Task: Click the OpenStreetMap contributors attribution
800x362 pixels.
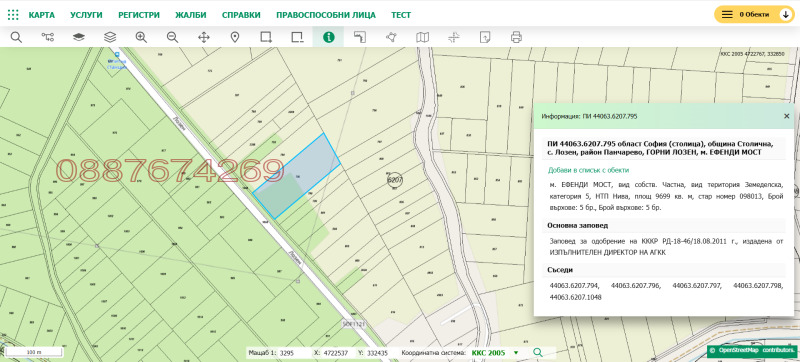Action: pos(753,351)
